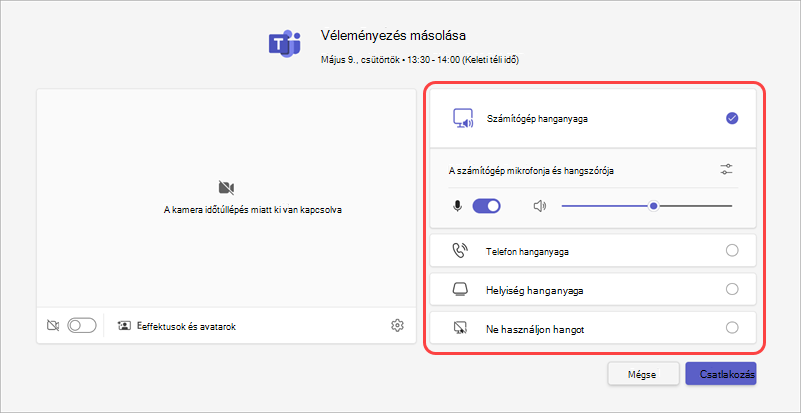Open device settings gear icon under camera preview
801x413 pixels.
tap(397, 325)
